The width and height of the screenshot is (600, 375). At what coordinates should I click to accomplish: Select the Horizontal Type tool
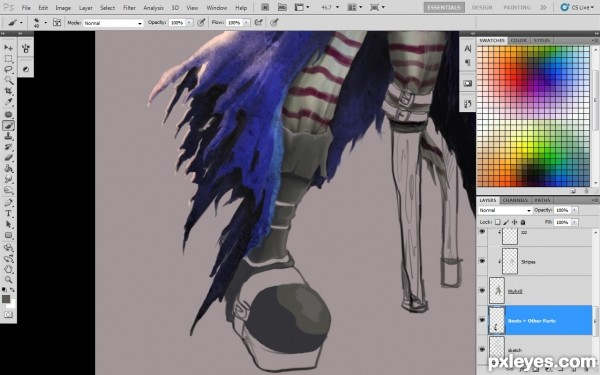tap(8, 214)
